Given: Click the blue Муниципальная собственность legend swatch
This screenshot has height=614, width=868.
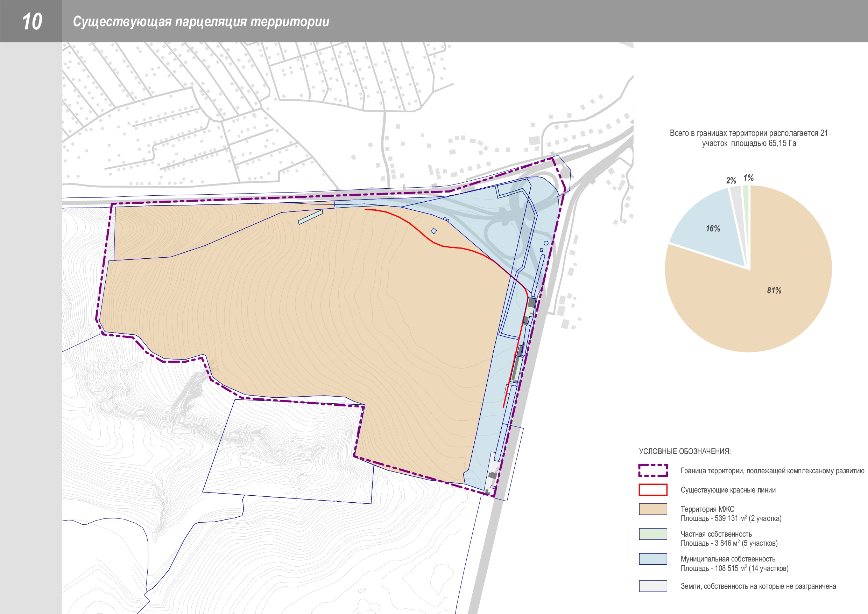Looking at the screenshot, I should pyautogui.click(x=653, y=559).
